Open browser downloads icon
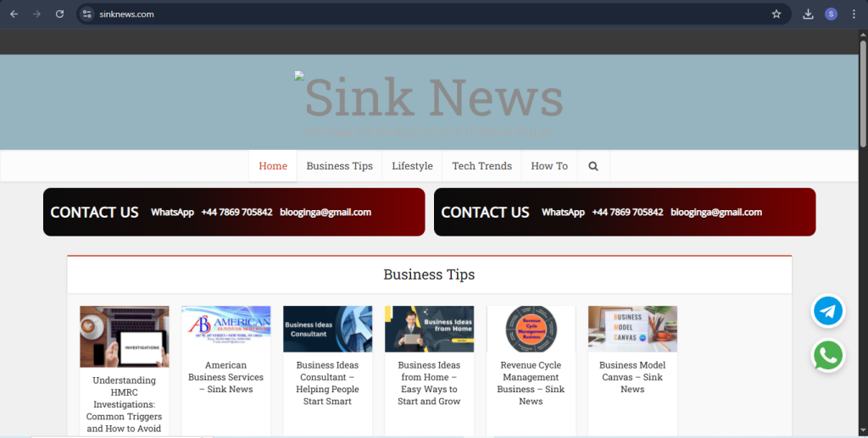This screenshot has width=868, height=438. click(808, 14)
